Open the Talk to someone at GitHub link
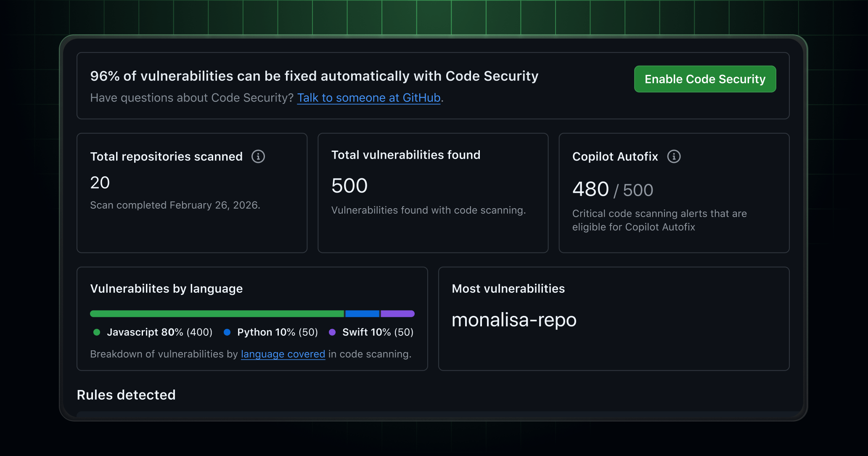The width and height of the screenshot is (868, 456). pos(369,98)
